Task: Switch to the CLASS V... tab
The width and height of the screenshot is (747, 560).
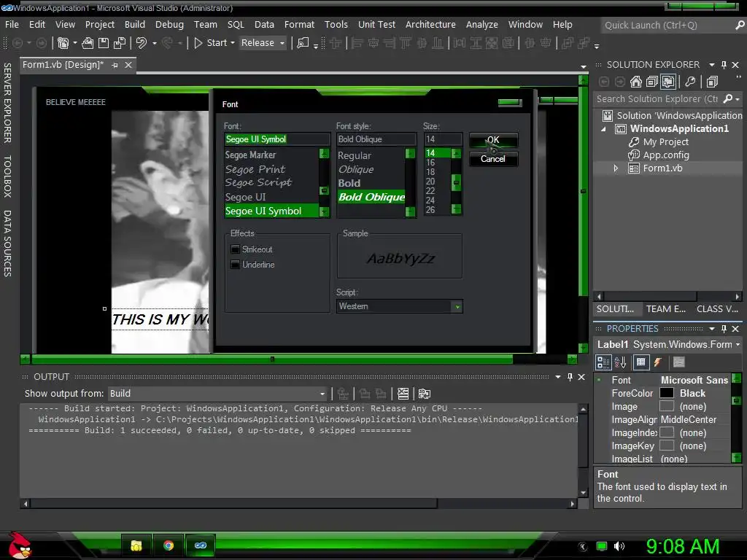Action: coord(717,309)
